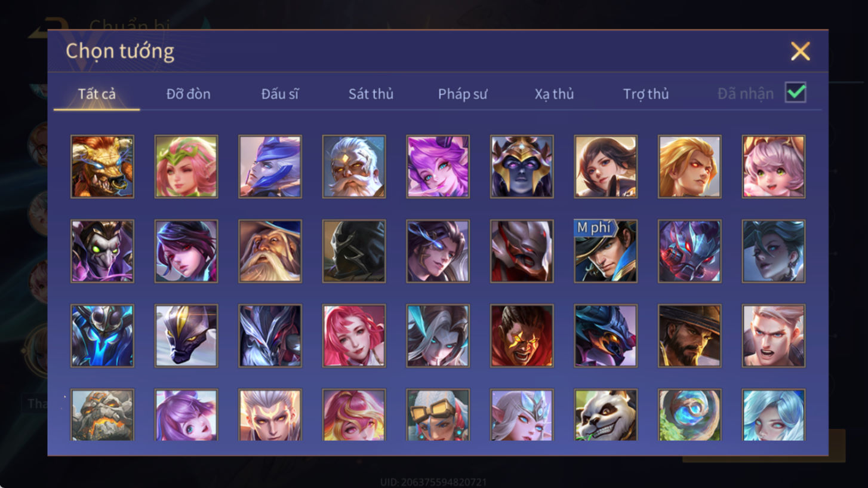Image resolution: width=868 pixels, height=488 pixels.
Task: Pick the golden lion beast hero
Action: point(102,166)
